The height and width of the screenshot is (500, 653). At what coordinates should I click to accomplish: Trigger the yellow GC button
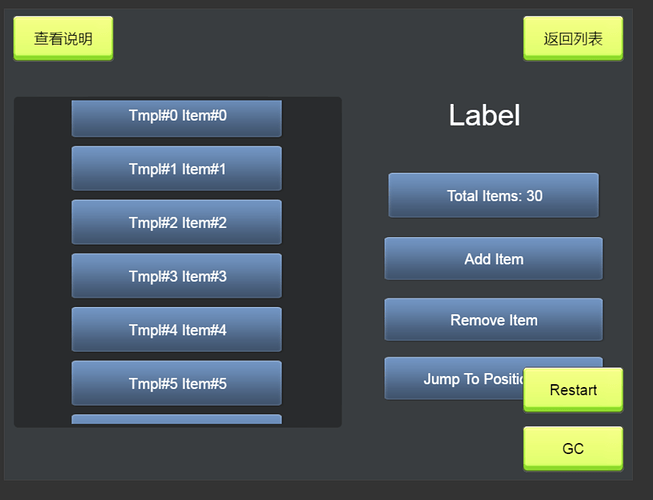pyautogui.click(x=573, y=448)
